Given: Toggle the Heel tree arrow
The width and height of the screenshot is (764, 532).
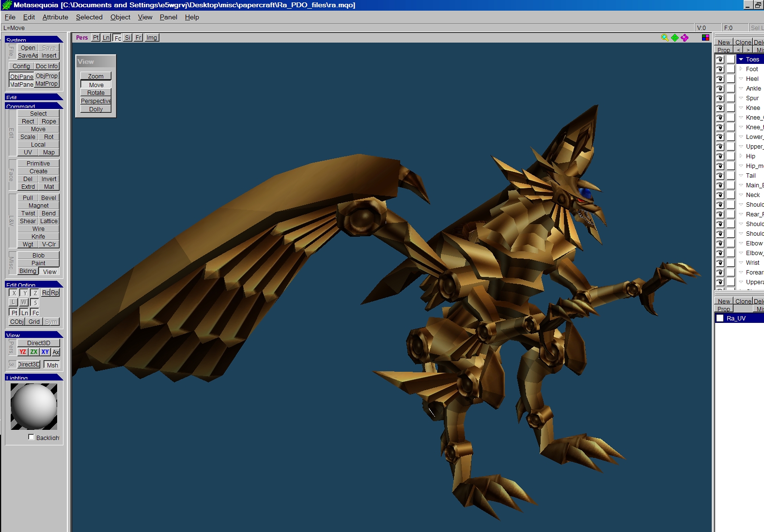Looking at the screenshot, I should pyautogui.click(x=741, y=78).
